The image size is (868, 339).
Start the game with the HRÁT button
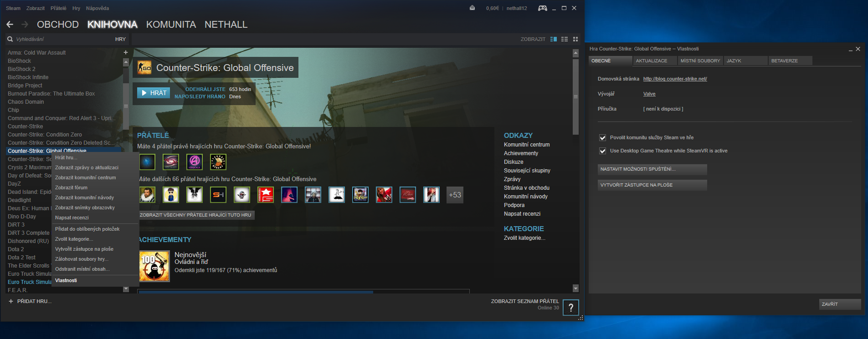coord(154,93)
